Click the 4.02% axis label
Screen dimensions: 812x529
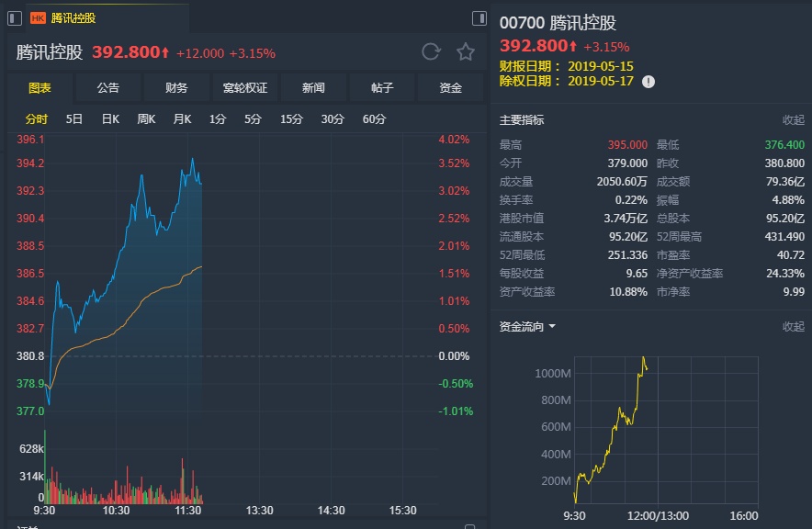coord(454,140)
